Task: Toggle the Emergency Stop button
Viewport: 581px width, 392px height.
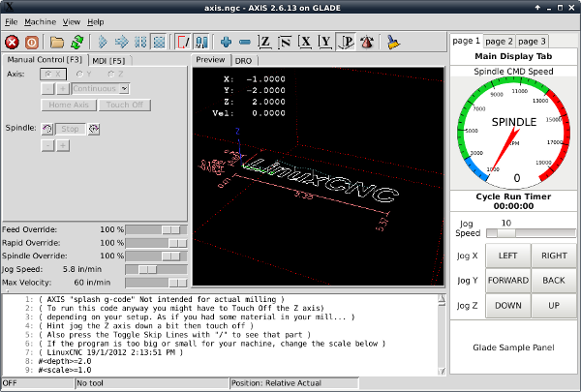Action: 12,43
